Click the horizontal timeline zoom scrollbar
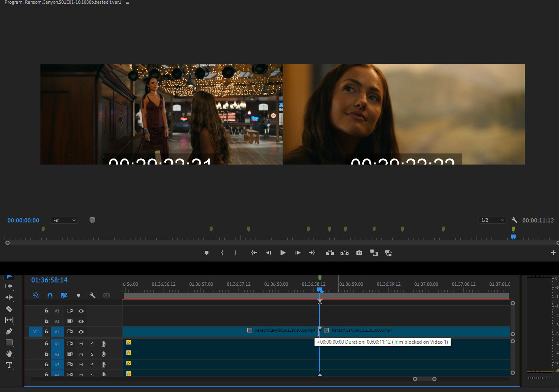Viewport: 559px width, 392px height. coord(424,379)
